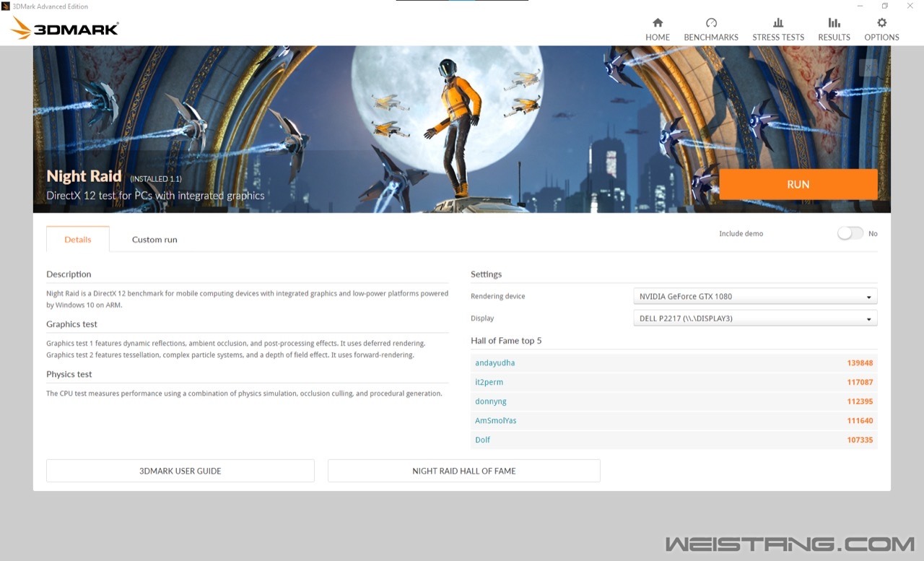Viewport: 924px width, 561px height.
Task: Switch to the Custom run tab
Action: point(154,239)
